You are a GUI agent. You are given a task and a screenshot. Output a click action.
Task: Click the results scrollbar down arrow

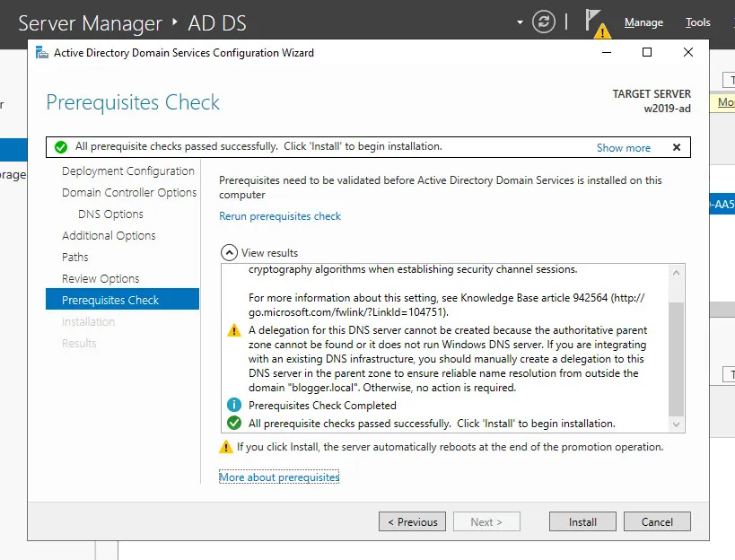pos(678,425)
